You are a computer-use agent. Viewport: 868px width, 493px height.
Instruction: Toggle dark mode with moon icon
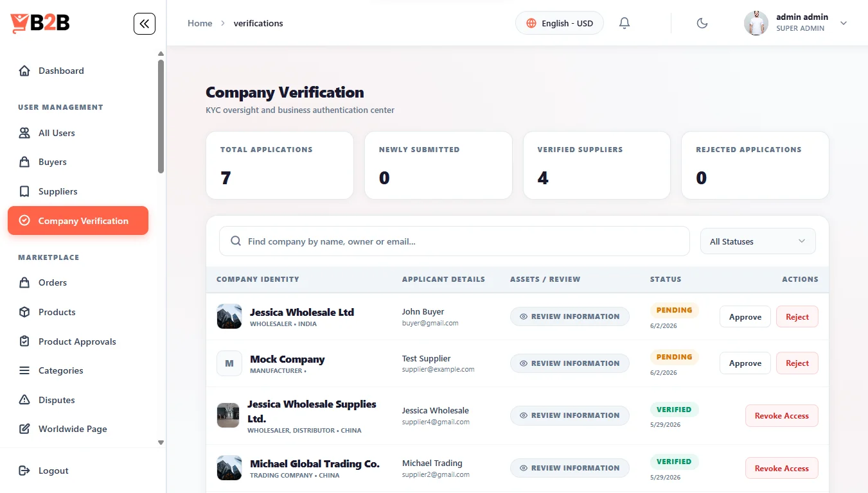[x=702, y=23]
